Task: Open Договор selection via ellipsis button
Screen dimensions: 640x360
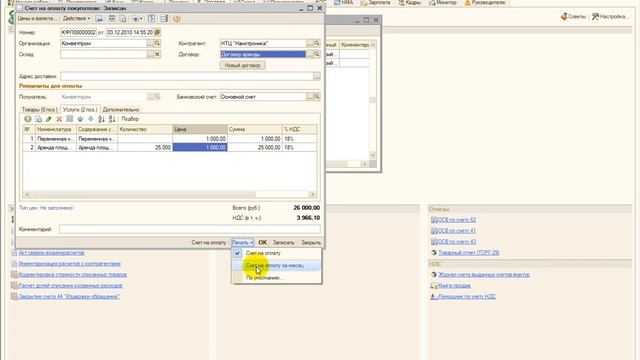Action: click(x=310, y=54)
